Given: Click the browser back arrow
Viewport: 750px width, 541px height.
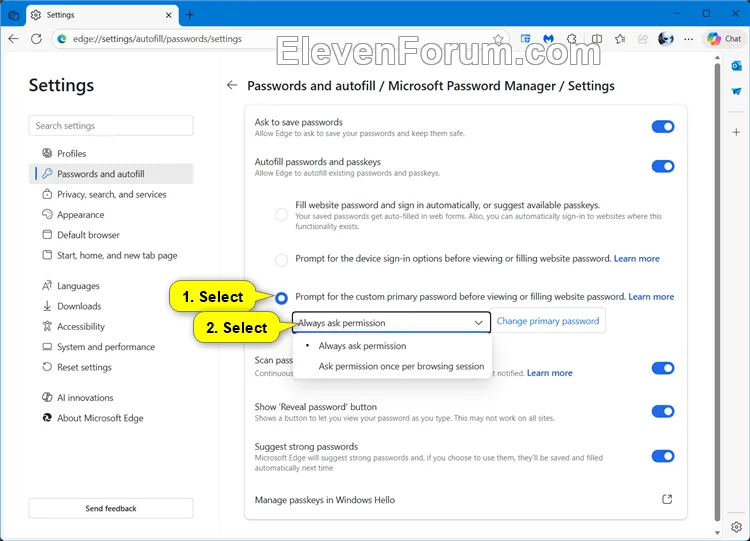Looking at the screenshot, I should (13, 39).
